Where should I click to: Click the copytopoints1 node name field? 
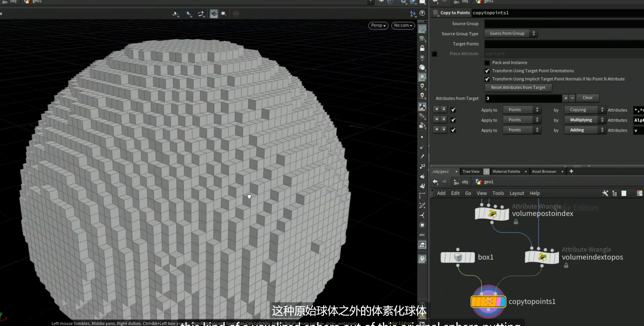coord(558,13)
